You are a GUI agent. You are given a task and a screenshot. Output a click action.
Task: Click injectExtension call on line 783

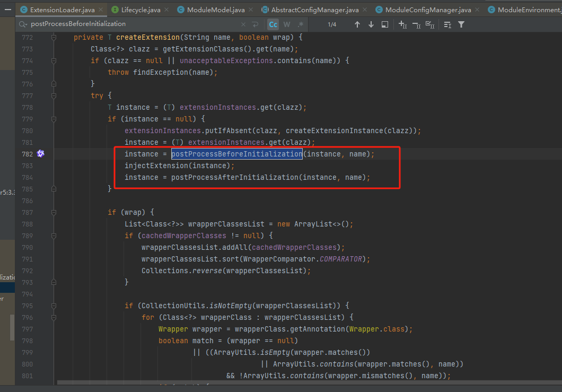156,165
